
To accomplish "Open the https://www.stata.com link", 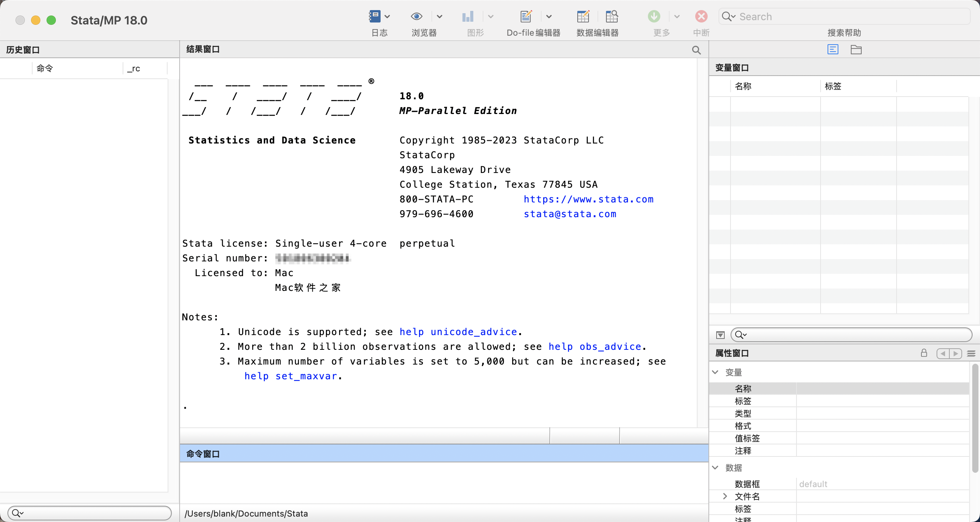I will point(589,199).
